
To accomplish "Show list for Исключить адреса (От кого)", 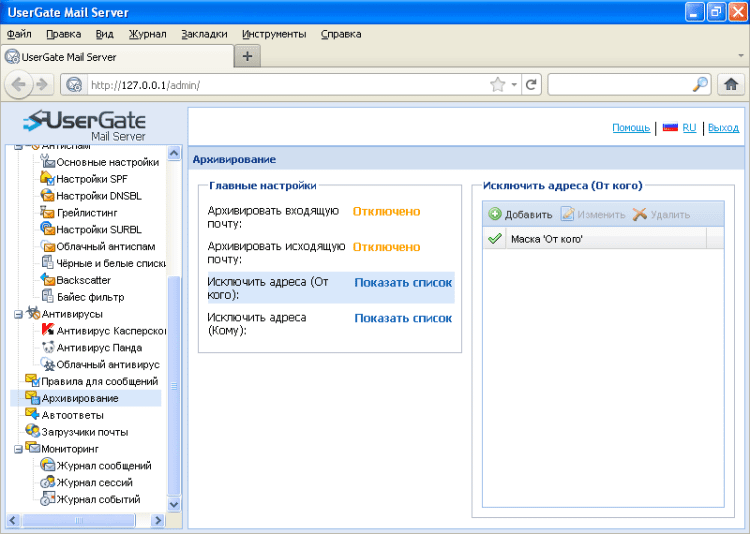I will pos(403,282).
